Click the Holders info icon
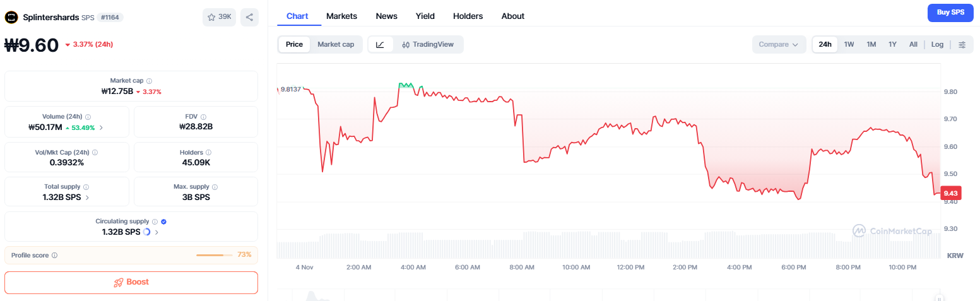Screen dimensions: 980x301 pos(208,153)
